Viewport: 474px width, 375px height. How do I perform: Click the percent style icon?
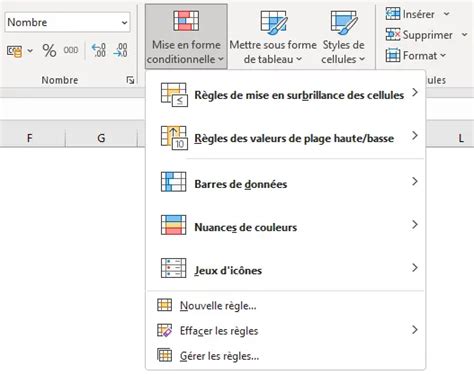point(49,51)
